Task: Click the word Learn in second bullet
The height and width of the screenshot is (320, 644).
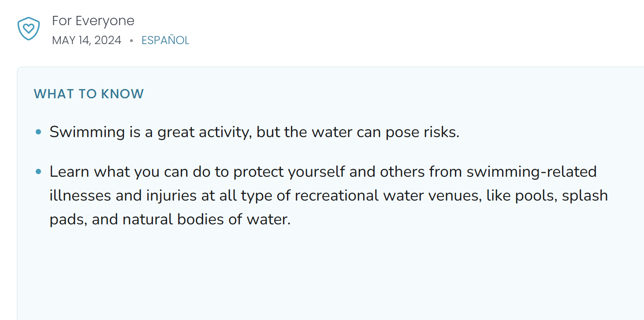Action: (69, 171)
